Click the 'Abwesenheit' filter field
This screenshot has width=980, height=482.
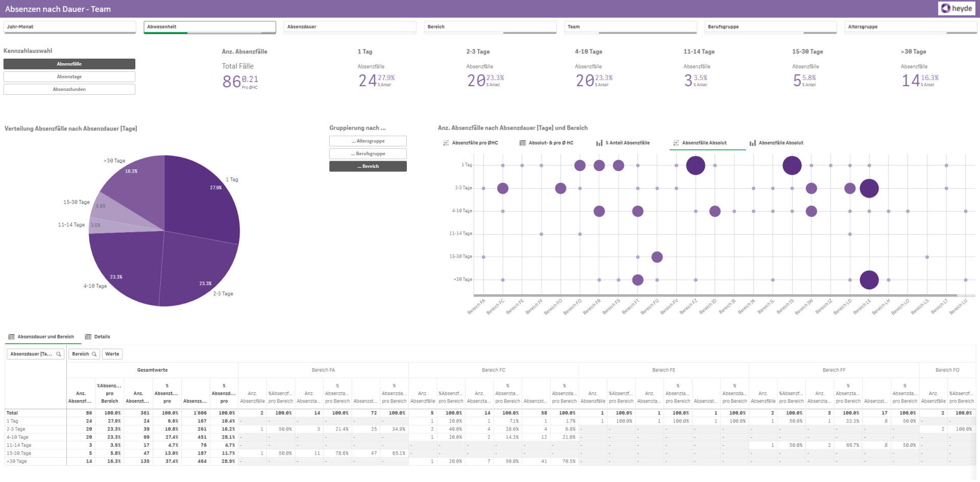(x=209, y=26)
